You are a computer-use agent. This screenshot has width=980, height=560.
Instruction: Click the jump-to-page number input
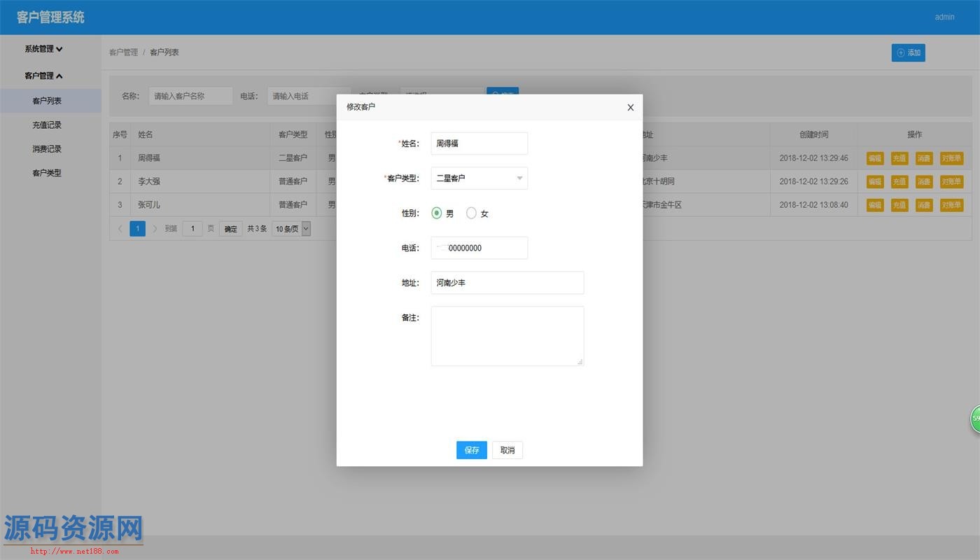192,228
